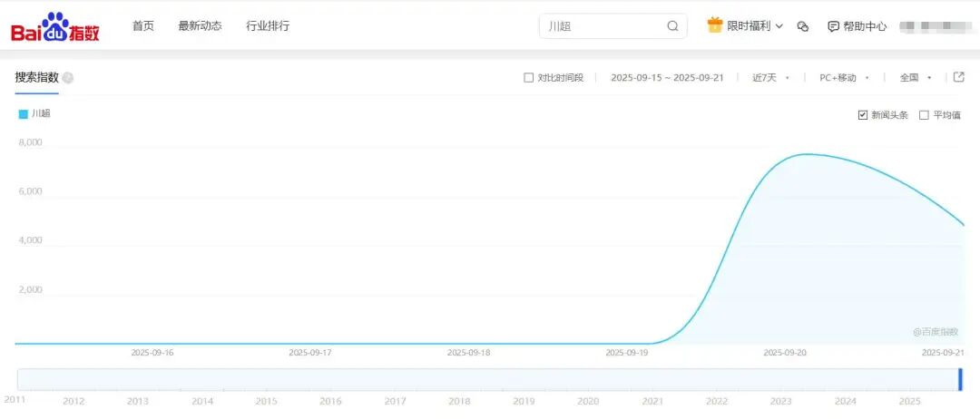Click the blue handle on timeline slider

(960, 379)
